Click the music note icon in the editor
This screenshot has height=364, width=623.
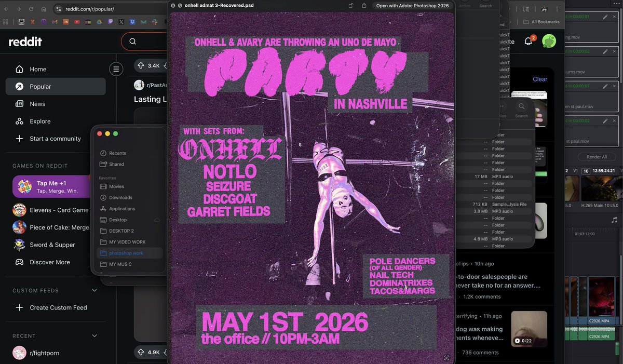[615, 220]
